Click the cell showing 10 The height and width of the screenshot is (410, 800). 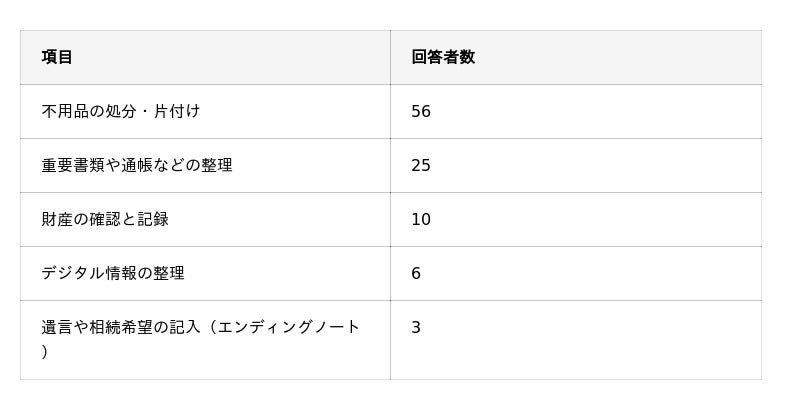point(421,219)
